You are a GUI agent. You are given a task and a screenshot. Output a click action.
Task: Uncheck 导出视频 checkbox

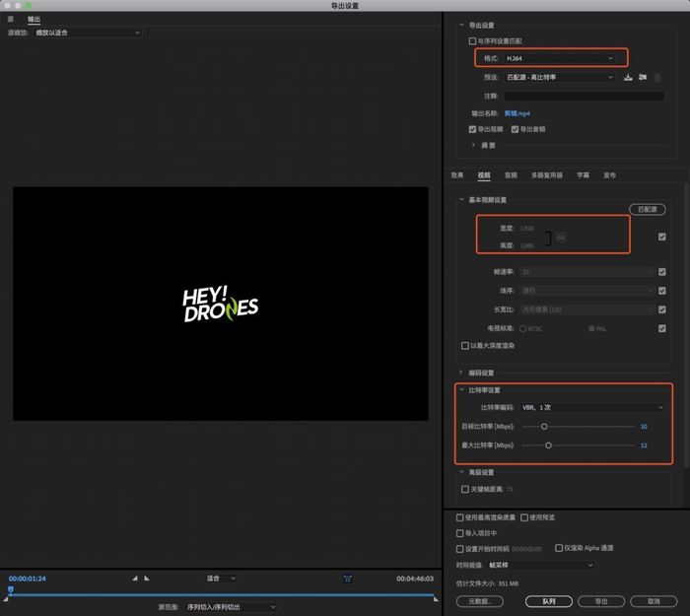click(472, 129)
